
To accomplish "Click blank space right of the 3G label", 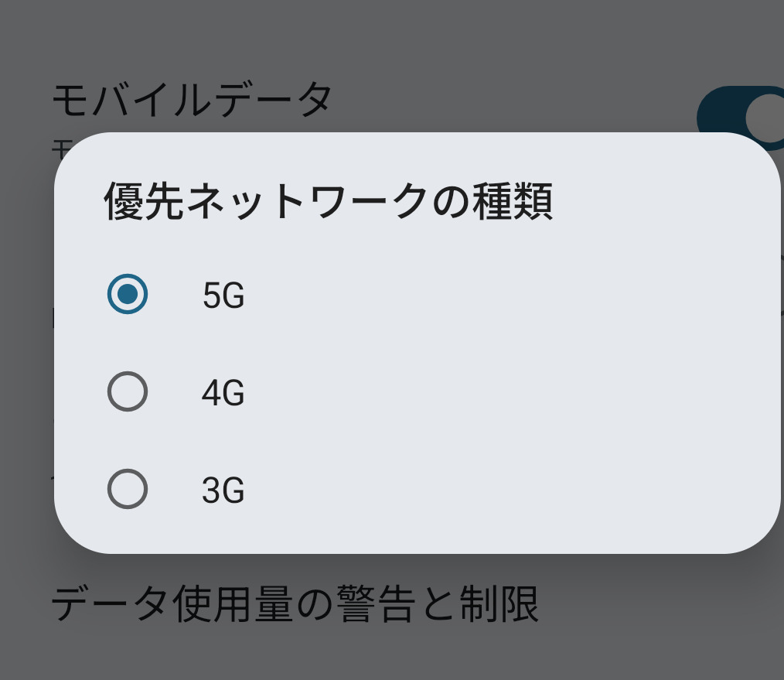I will pos(503,490).
